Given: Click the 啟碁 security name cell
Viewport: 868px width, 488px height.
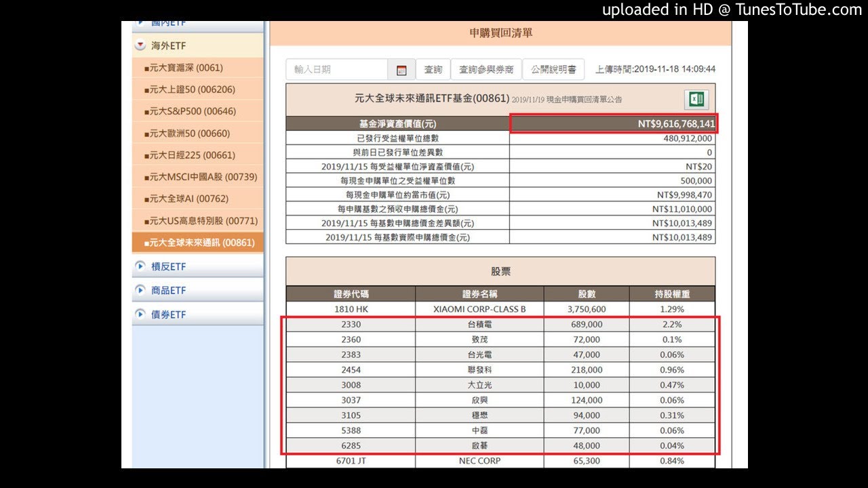Looking at the screenshot, I should pyautogui.click(x=479, y=446).
